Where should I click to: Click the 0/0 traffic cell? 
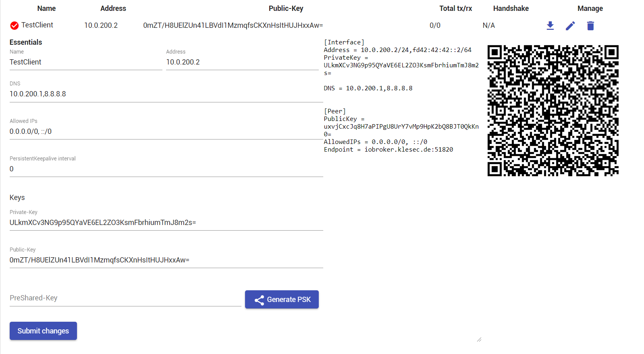(435, 25)
